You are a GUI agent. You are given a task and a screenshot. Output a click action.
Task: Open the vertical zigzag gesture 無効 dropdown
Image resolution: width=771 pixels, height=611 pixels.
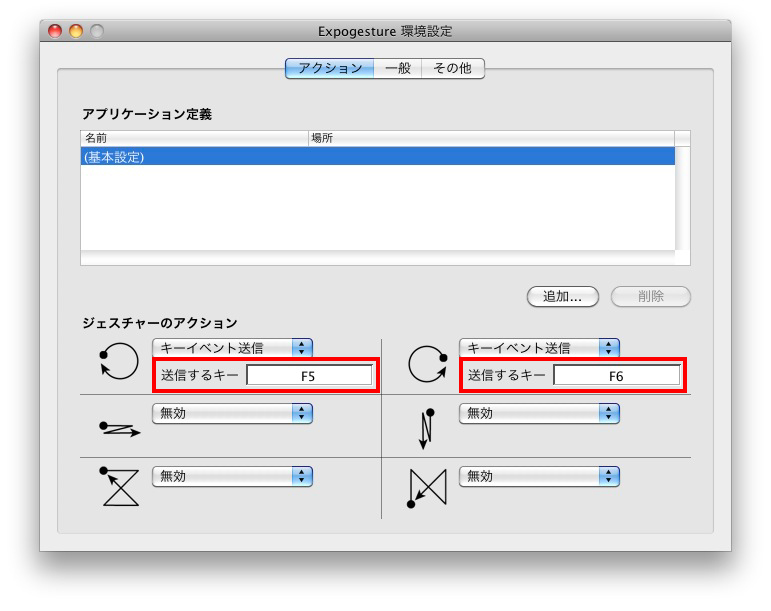[x=539, y=413]
